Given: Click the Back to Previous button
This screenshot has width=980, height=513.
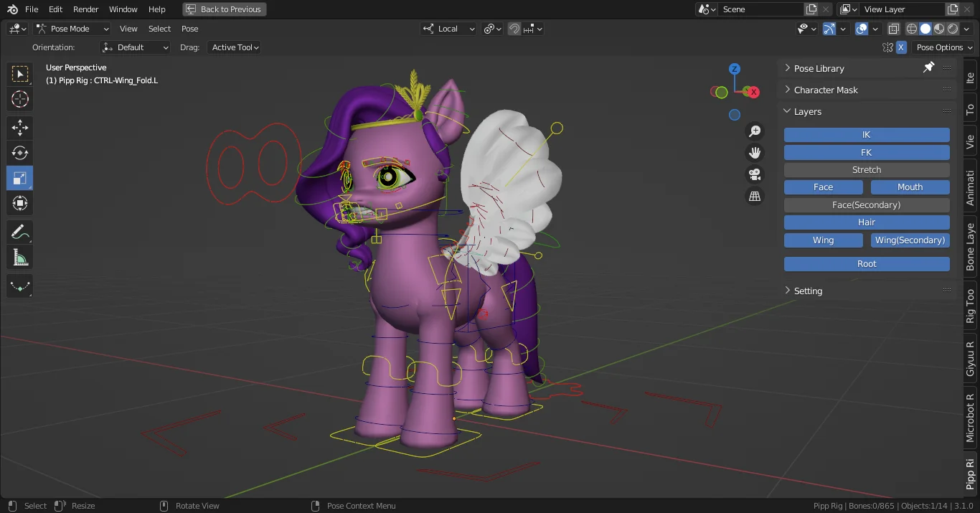Looking at the screenshot, I should 224,9.
